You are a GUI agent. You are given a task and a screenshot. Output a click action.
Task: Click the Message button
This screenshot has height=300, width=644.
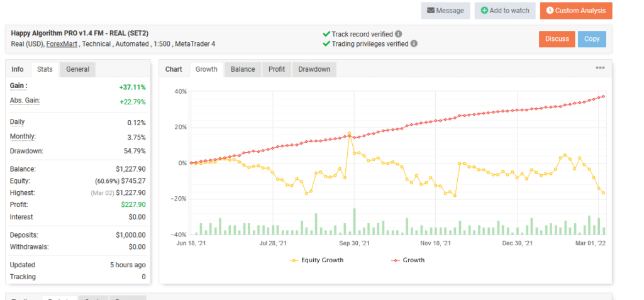445,11
